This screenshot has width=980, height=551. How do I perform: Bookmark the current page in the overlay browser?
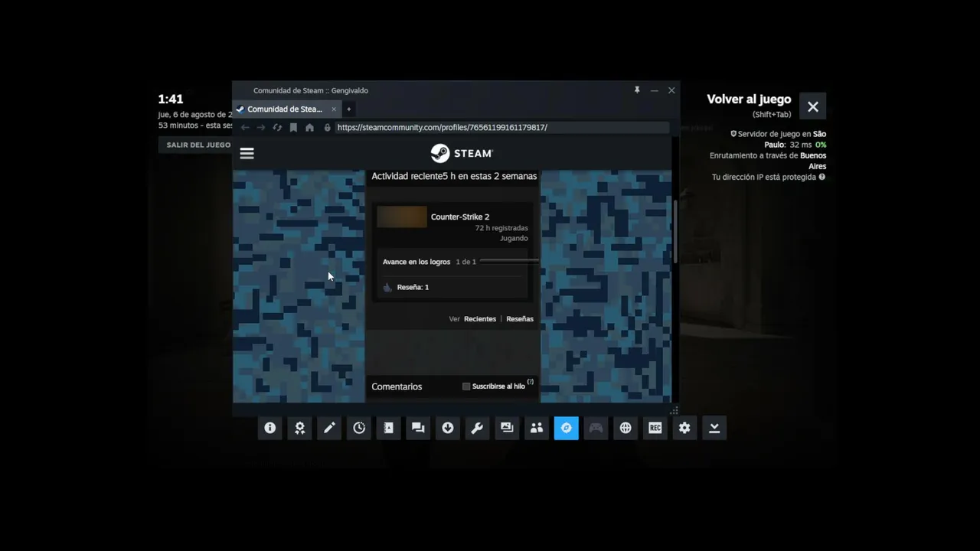(293, 128)
